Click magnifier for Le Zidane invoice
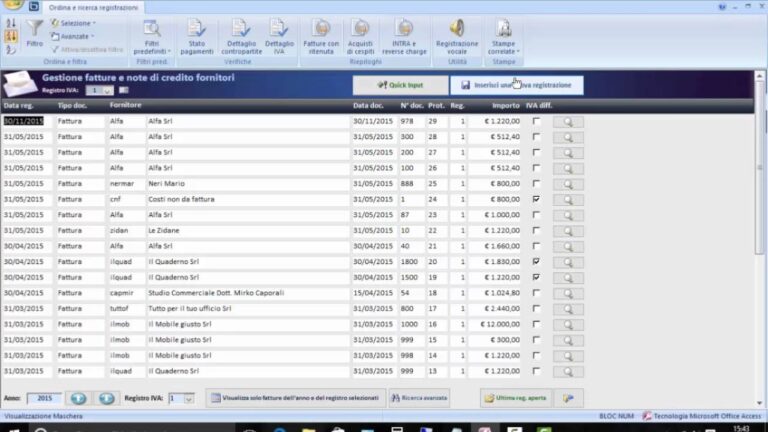Screen dimensions: 768x432 coord(568,231)
